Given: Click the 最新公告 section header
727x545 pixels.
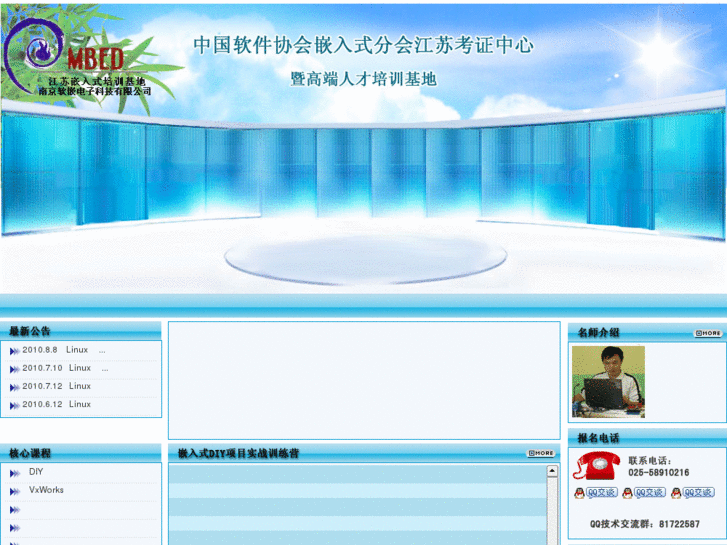Looking at the screenshot, I should point(81,331).
